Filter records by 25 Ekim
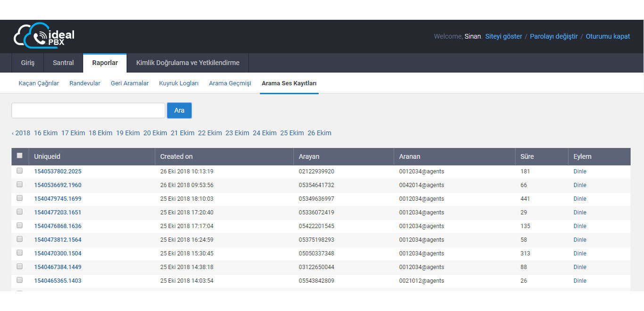Viewport: 644px width, 311px height. (292, 133)
